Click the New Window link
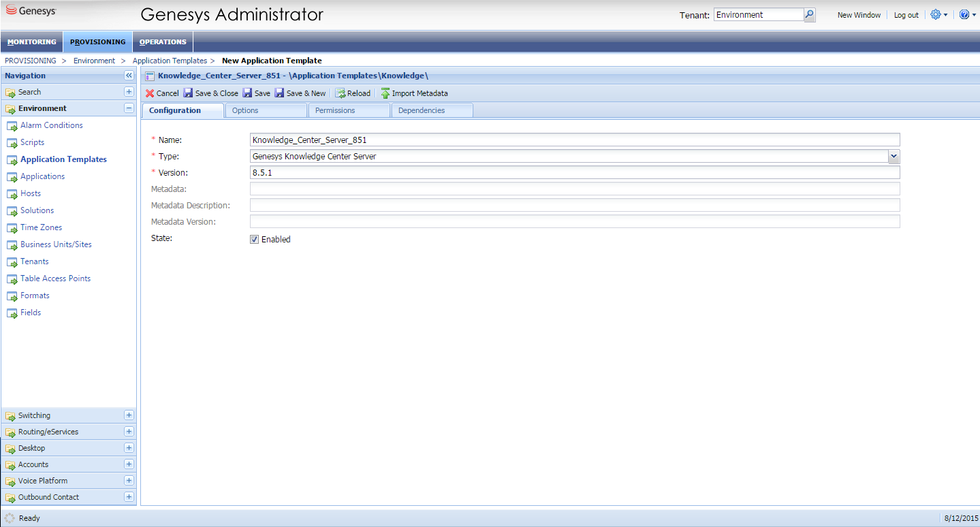This screenshot has height=527, width=980. (859, 15)
